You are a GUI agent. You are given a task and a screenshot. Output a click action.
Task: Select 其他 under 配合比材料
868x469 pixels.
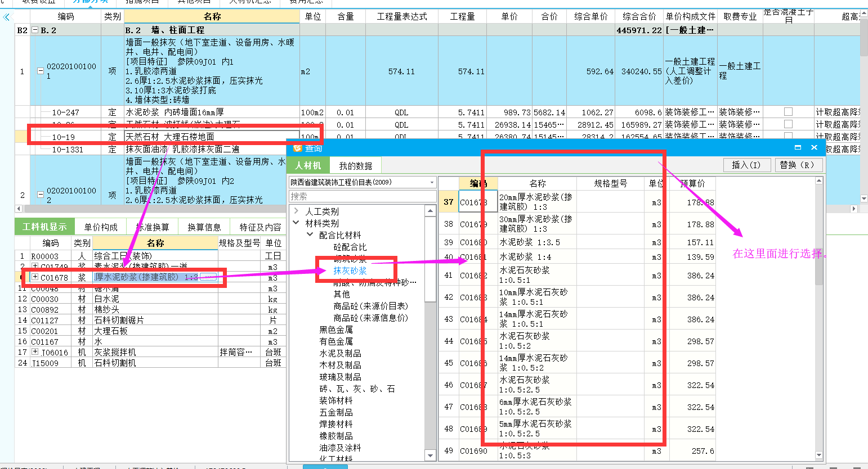[342, 294]
